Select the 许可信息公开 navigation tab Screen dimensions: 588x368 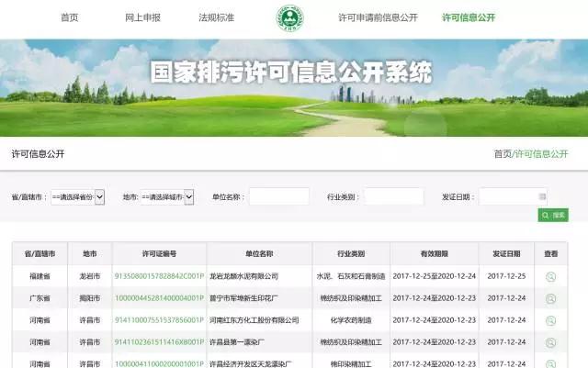pos(469,18)
